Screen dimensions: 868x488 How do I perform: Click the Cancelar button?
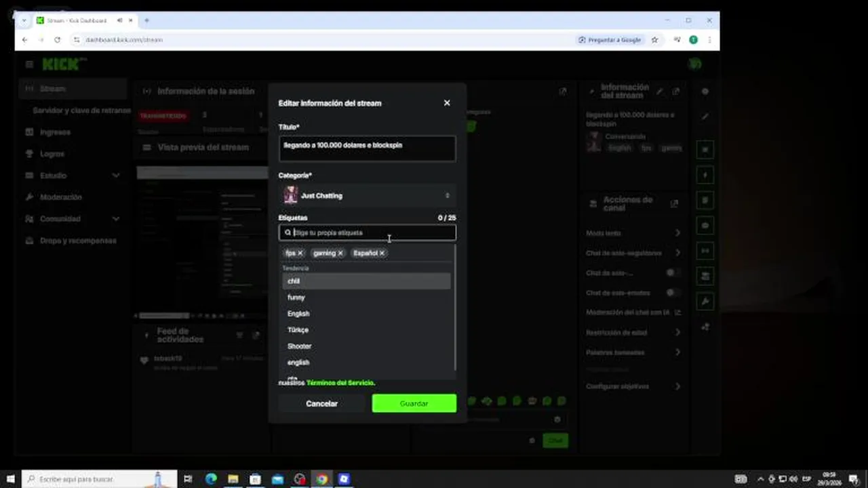pos(321,403)
